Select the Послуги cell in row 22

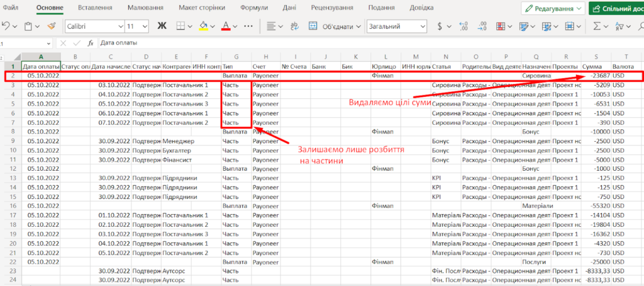[536, 261]
